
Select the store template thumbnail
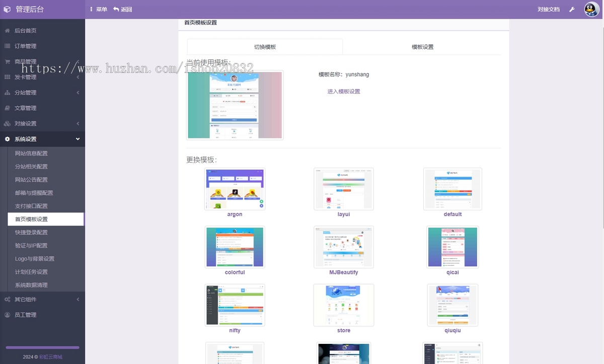coord(344,305)
